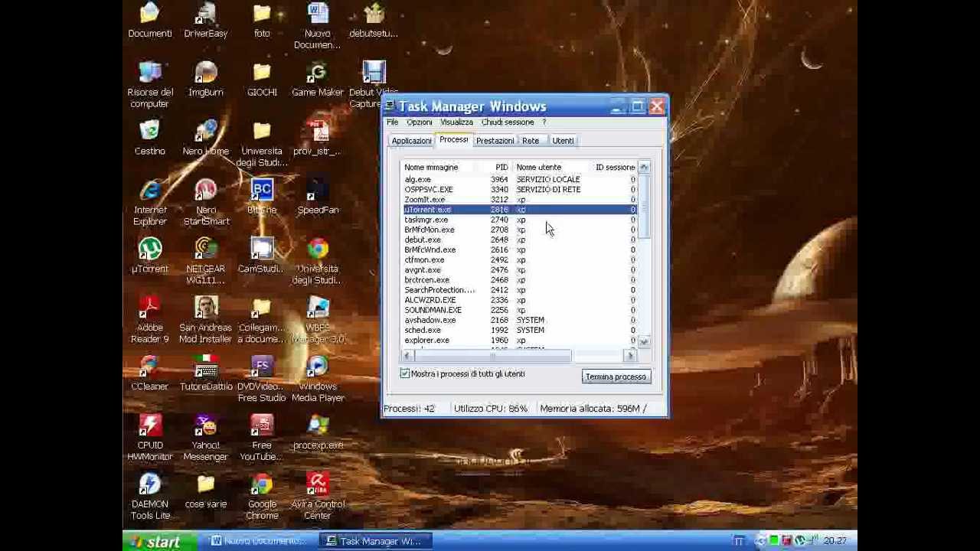Open the Visualizza menu
Screen dimensions: 980x551
[x=456, y=122]
